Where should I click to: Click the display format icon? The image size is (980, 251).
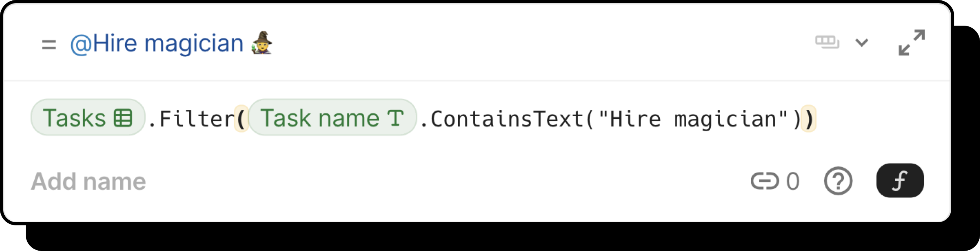pyautogui.click(x=827, y=42)
